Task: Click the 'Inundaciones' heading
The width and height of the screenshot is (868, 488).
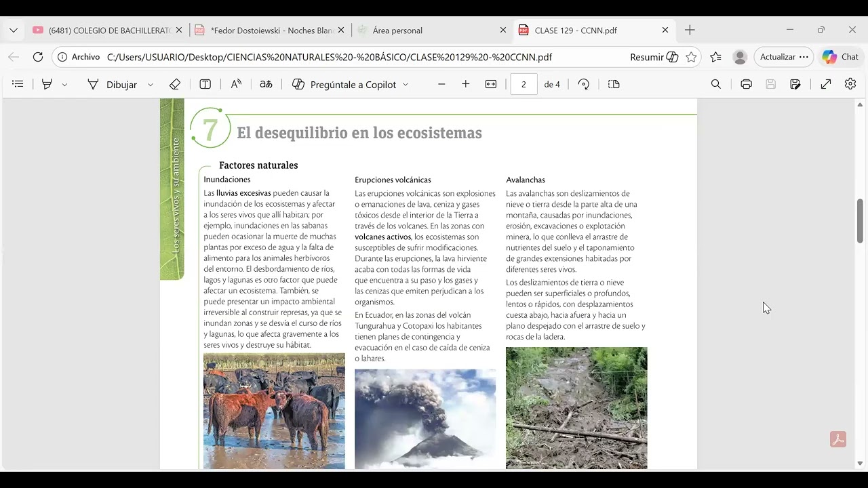Action: (227, 180)
